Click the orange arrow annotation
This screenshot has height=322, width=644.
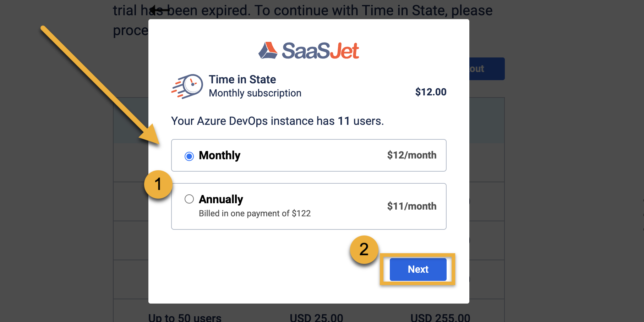click(x=99, y=85)
